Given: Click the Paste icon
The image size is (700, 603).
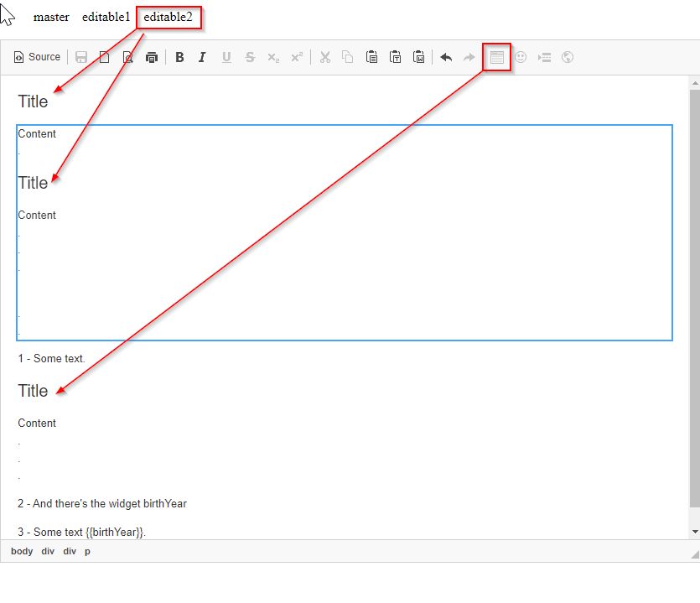Looking at the screenshot, I should [x=371, y=57].
